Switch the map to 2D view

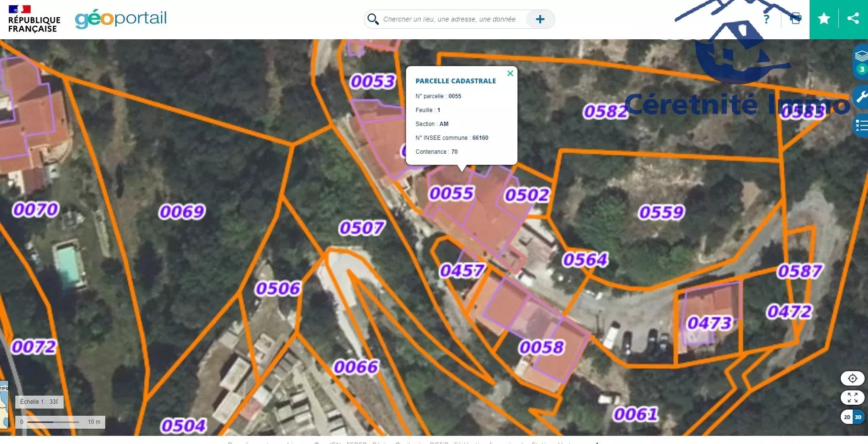pyautogui.click(x=847, y=417)
